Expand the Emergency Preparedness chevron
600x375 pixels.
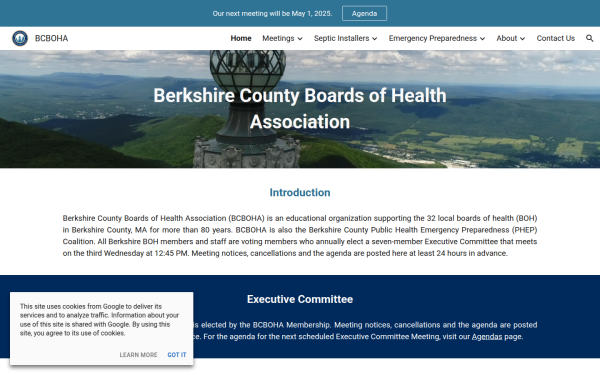pyautogui.click(x=483, y=39)
